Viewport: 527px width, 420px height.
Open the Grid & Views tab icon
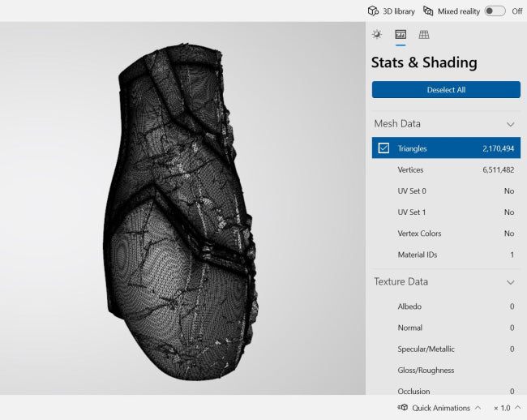(424, 34)
